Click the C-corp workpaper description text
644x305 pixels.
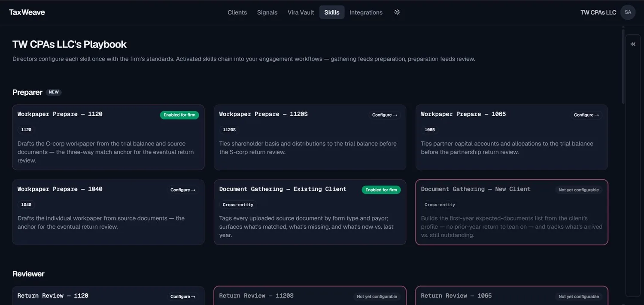(106, 152)
